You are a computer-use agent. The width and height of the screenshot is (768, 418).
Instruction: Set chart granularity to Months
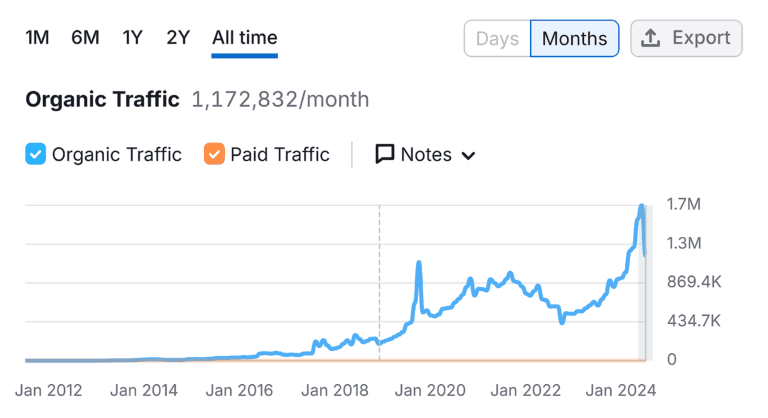[x=574, y=39]
